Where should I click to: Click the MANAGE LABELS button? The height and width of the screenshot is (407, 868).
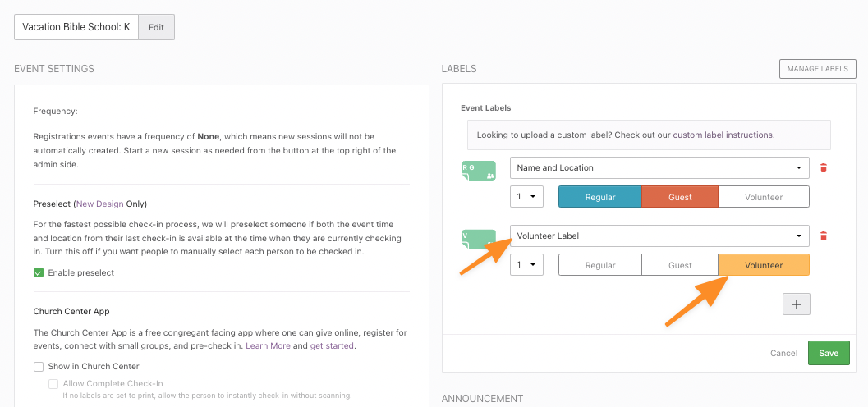(x=818, y=69)
